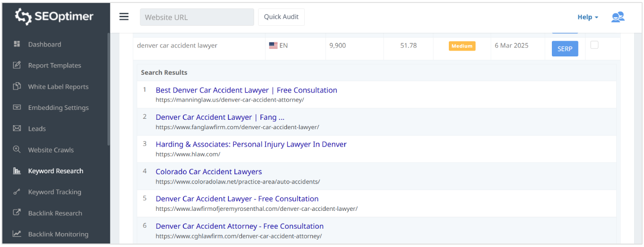
Task: Click the Dashboard sidebar icon
Action: click(17, 44)
